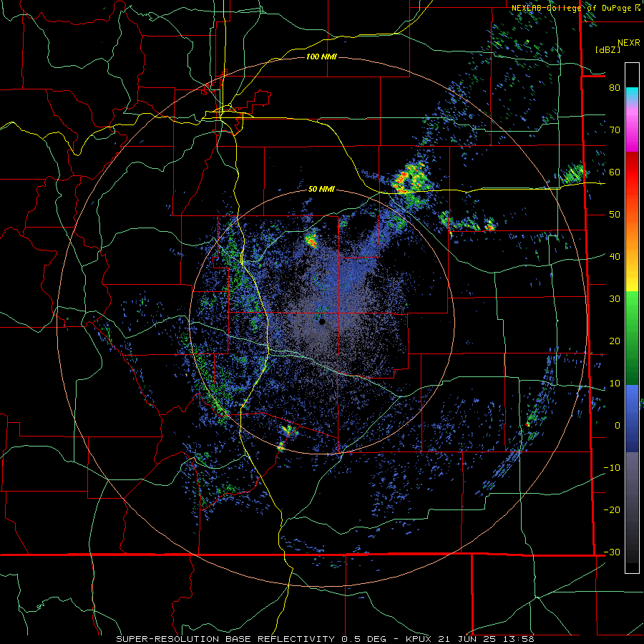Click the 80 dBZ scale value
Viewport: 644px width, 644px height.
[x=615, y=87]
